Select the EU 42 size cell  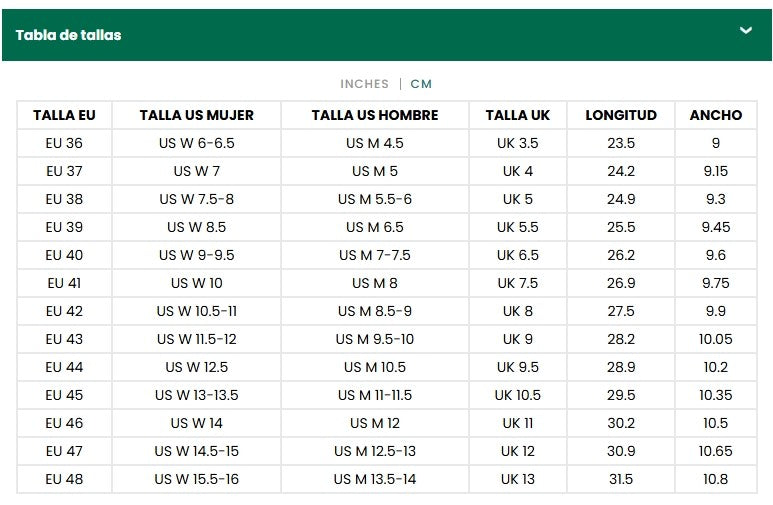(64, 311)
